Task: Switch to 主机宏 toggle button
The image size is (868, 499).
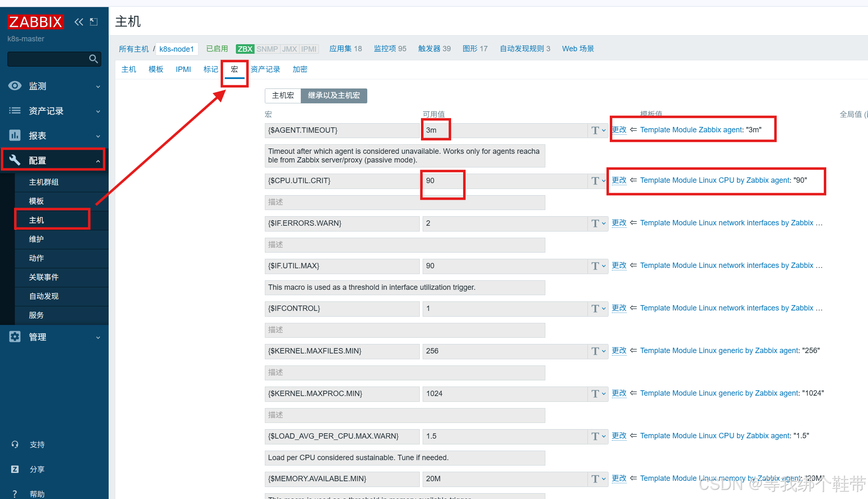Action: coord(283,96)
